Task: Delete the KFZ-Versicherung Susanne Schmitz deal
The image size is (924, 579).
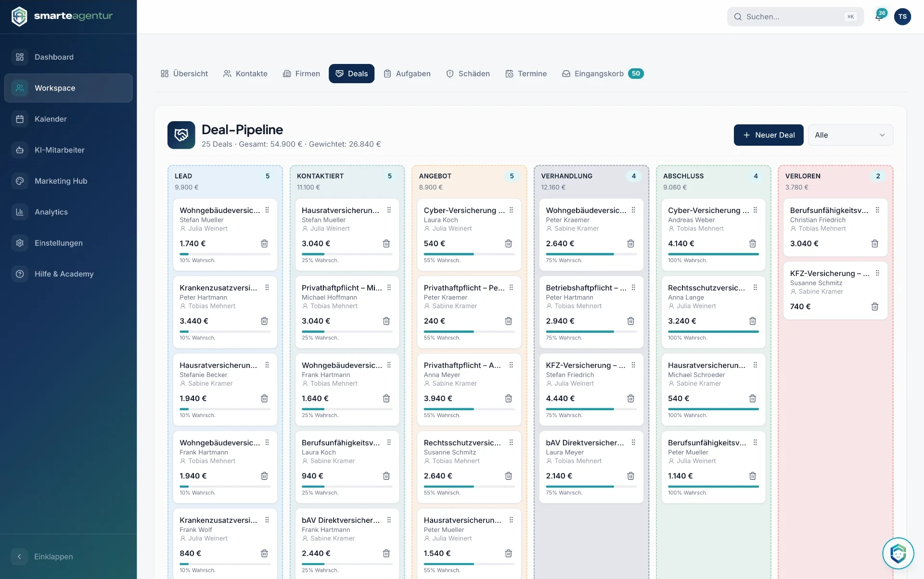Action: (x=875, y=306)
